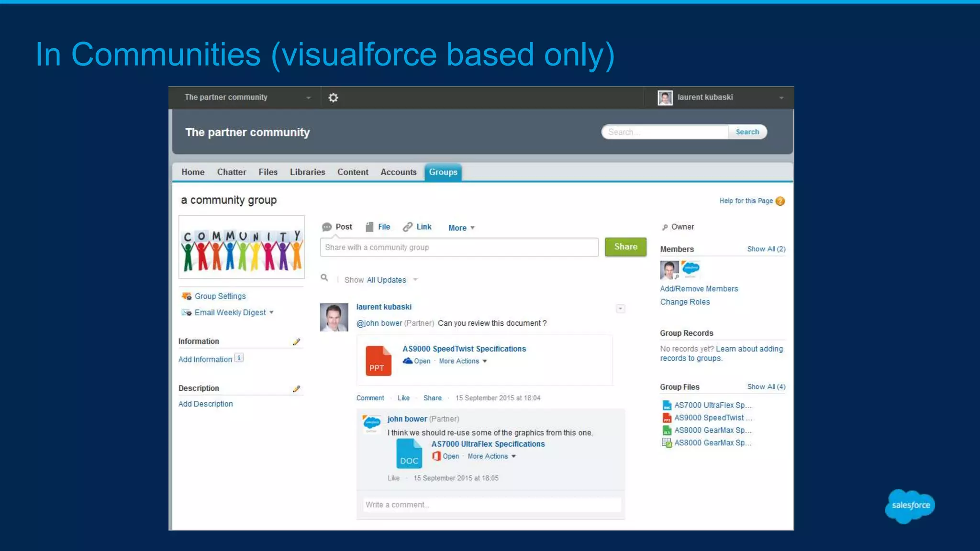
Task: Click Add/Remove Members link
Action: pos(699,289)
